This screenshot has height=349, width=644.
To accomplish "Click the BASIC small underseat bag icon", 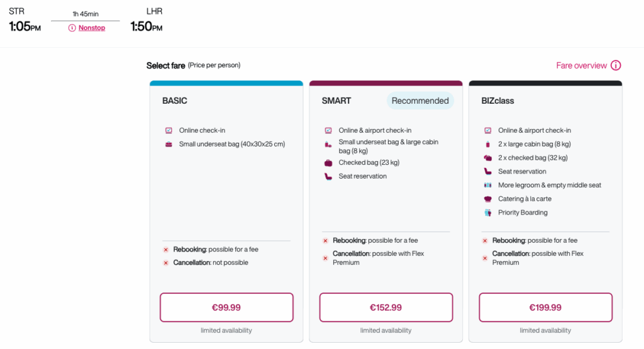I will tap(169, 144).
